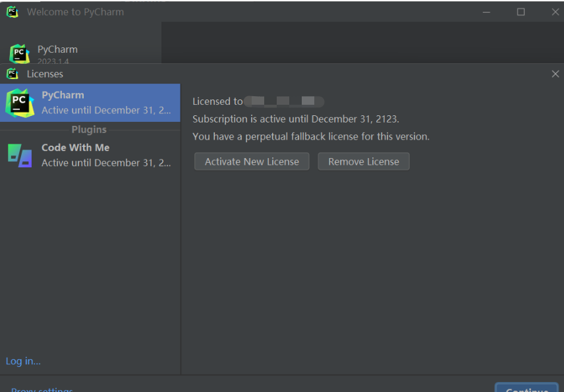Click the blurred licensee name field
The width and height of the screenshot is (564, 392).
tap(284, 101)
